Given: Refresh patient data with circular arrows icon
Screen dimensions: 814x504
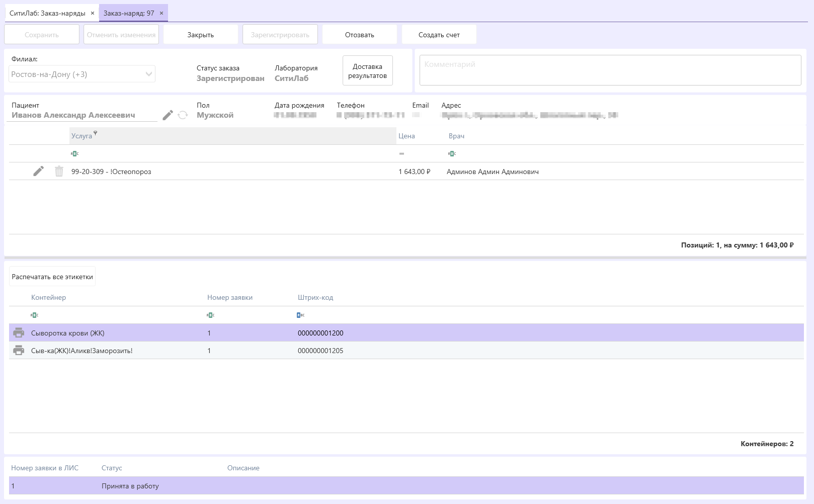Looking at the screenshot, I should point(183,115).
